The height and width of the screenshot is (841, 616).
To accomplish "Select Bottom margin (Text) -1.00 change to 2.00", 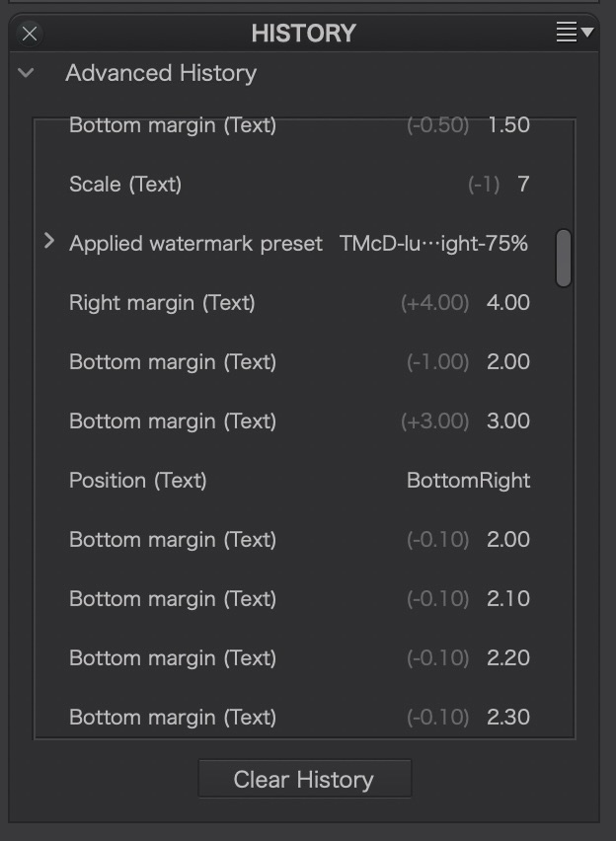I will tap(173, 362).
